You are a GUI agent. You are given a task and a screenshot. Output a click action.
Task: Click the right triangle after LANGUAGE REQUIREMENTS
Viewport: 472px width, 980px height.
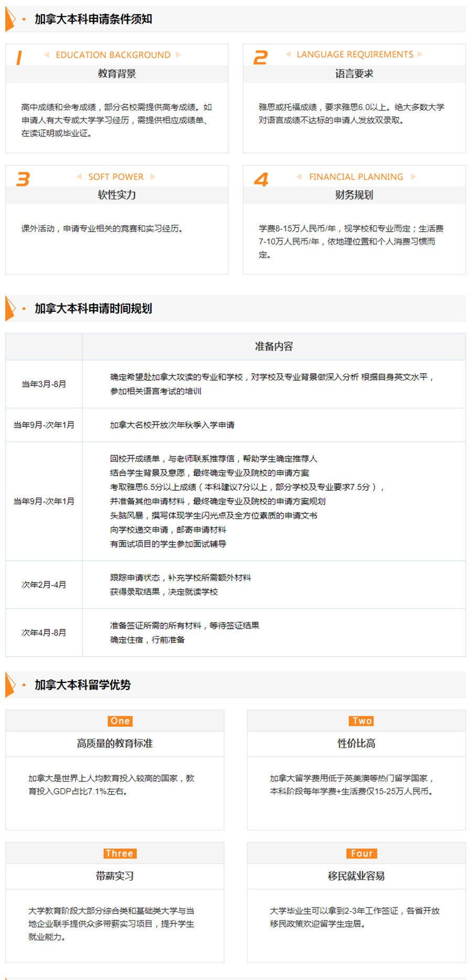(x=420, y=55)
